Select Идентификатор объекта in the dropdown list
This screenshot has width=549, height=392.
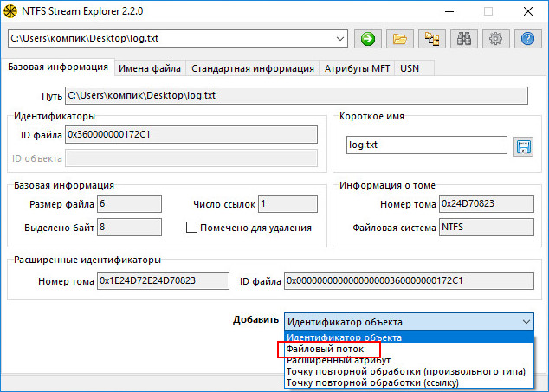409,337
